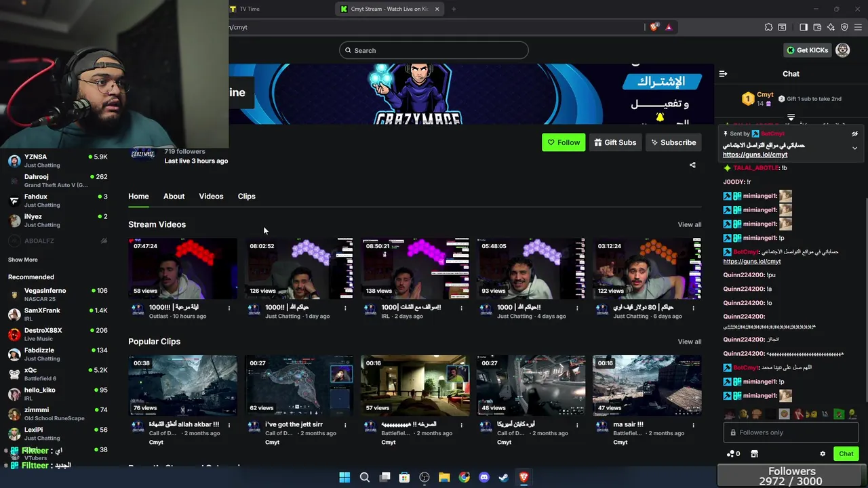Open the user profile avatar
The width and height of the screenshot is (868, 488).
(x=843, y=50)
